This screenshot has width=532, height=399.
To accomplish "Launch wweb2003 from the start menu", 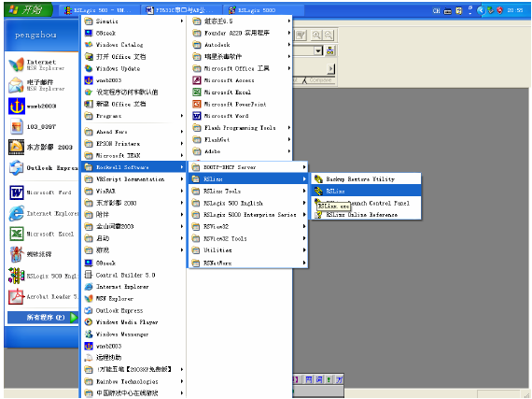I will (x=41, y=106).
